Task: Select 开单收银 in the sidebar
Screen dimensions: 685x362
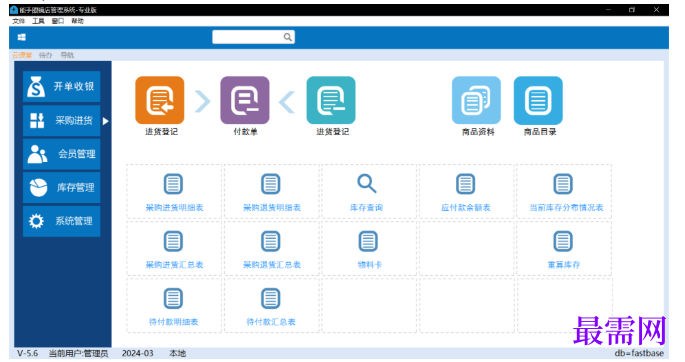Action: point(62,86)
